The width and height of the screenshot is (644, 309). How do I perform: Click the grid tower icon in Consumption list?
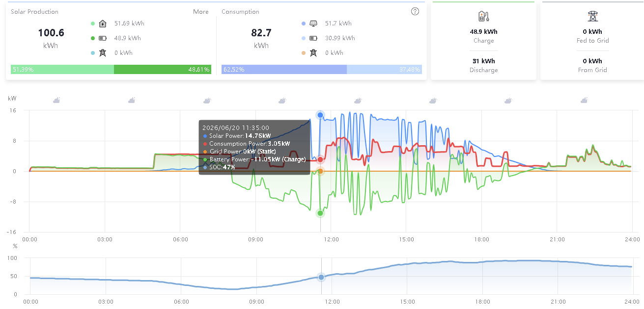point(313,52)
